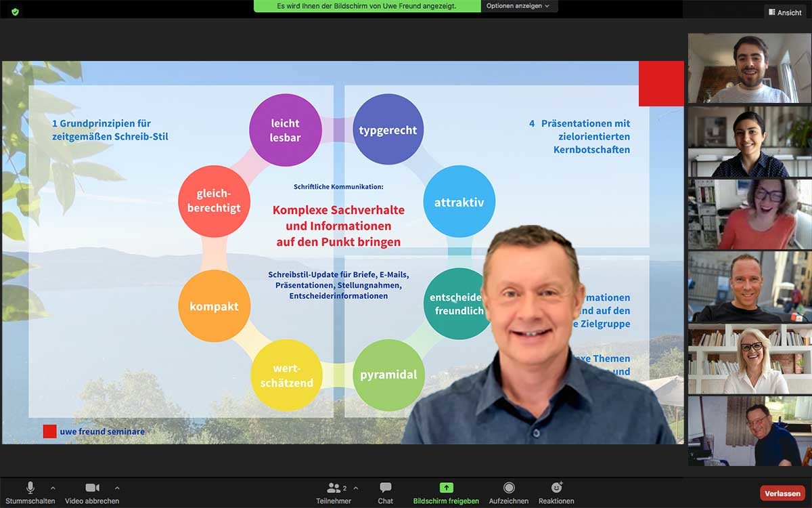812x508 pixels.
Task: Expand the video options arrow beside Video abbrechen
Action: tap(117, 488)
